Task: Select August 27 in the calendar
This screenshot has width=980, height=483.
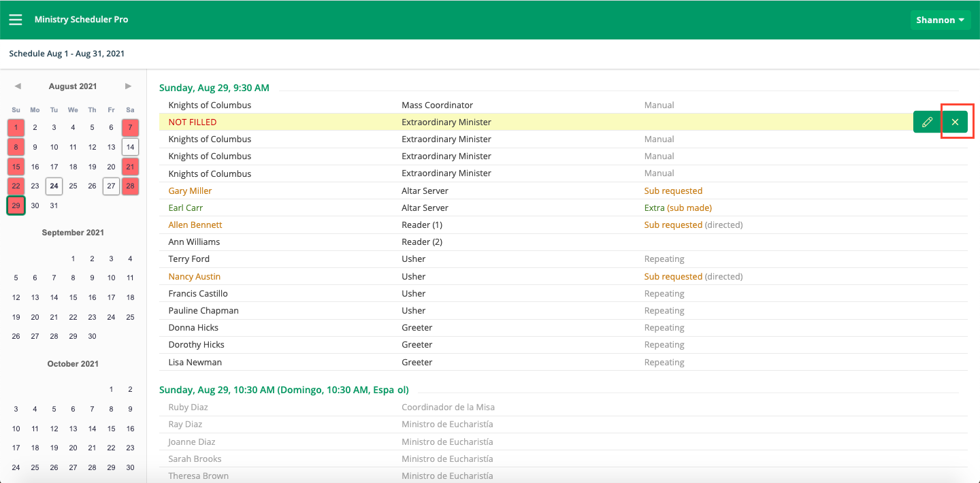Action: tap(111, 186)
